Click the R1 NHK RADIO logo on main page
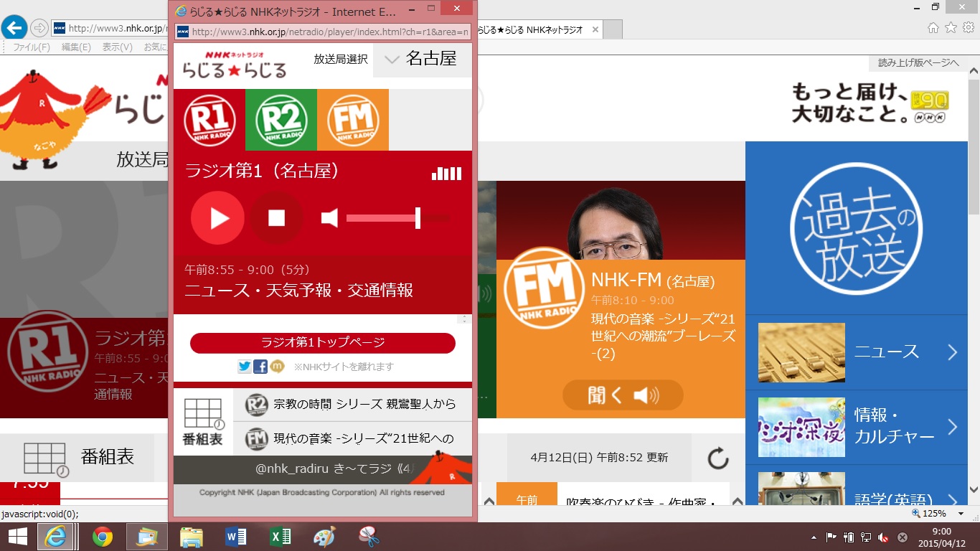 (x=47, y=351)
